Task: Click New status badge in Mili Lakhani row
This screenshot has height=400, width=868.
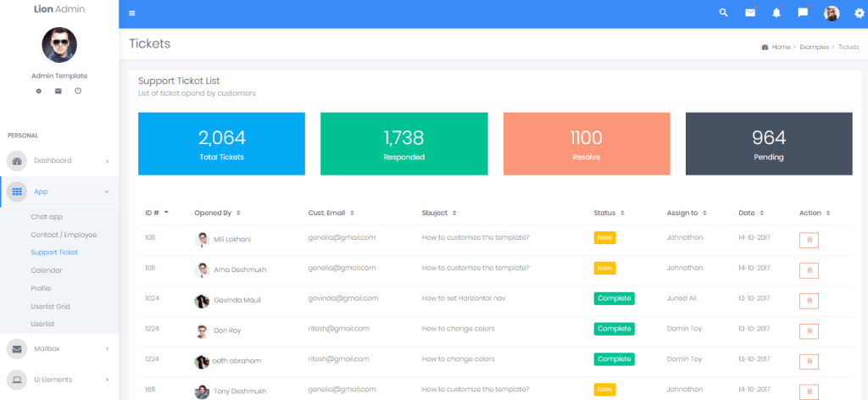Action: click(604, 237)
